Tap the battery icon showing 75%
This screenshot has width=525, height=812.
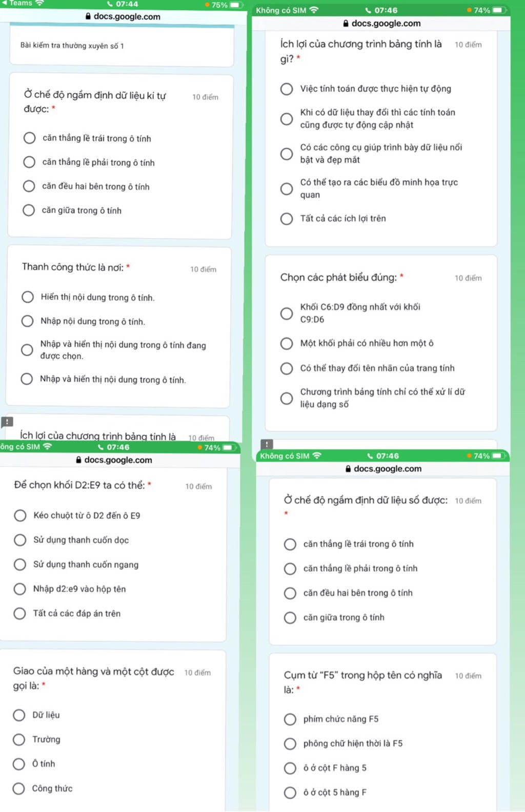[236, 5]
